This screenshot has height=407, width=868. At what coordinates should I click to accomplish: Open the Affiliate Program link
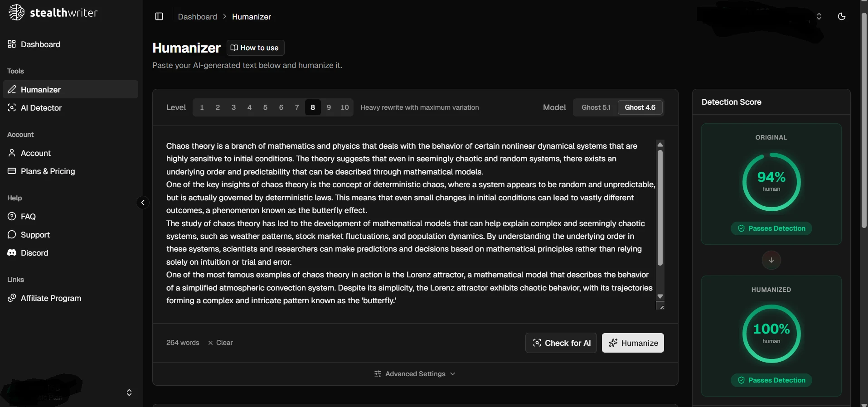click(x=70, y=298)
